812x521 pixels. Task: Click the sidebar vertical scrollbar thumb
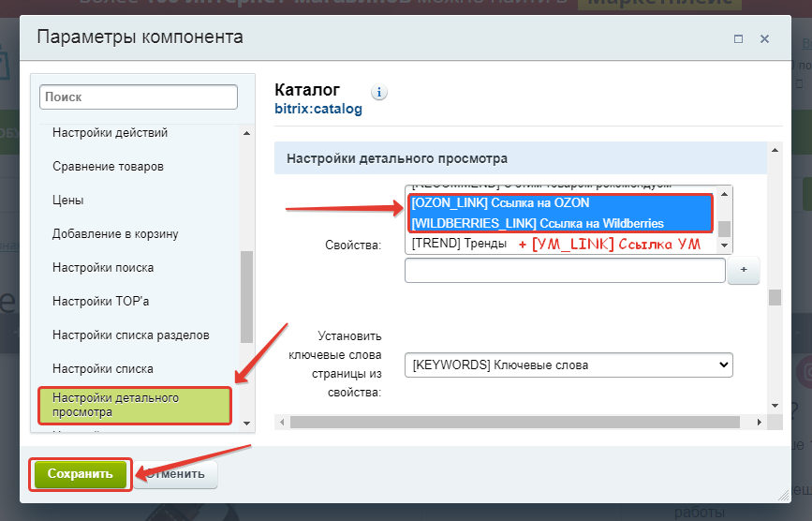[x=247, y=297]
